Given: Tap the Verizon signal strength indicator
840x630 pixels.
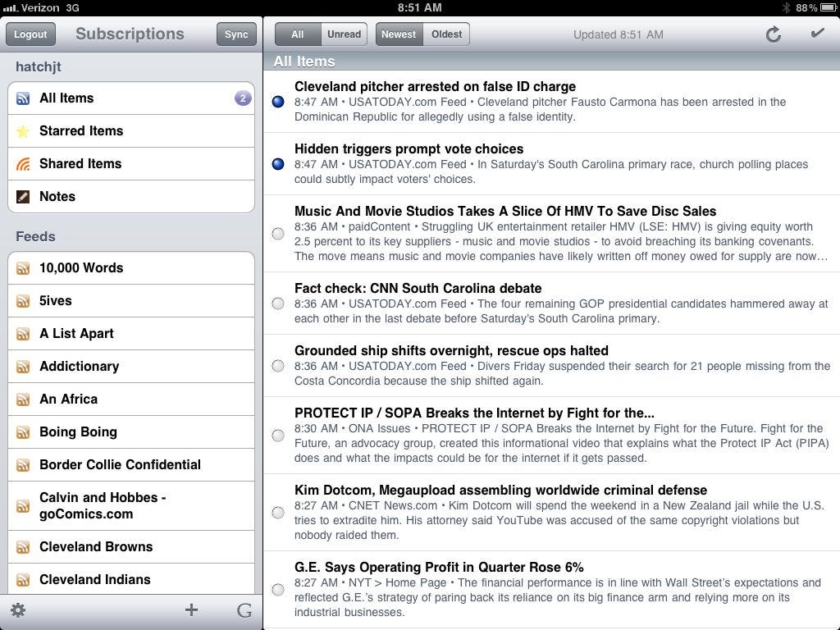Looking at the screenshot, I should point(10,8).
